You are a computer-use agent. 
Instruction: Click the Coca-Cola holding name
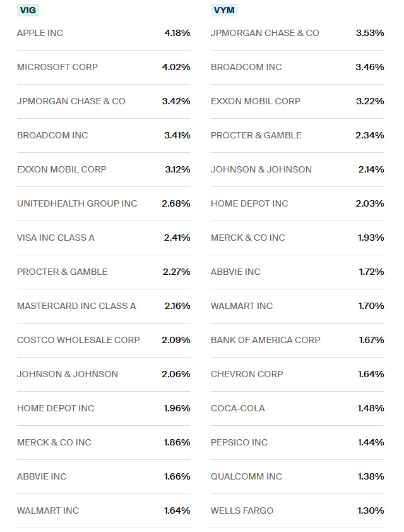click(x=238, y=408)
